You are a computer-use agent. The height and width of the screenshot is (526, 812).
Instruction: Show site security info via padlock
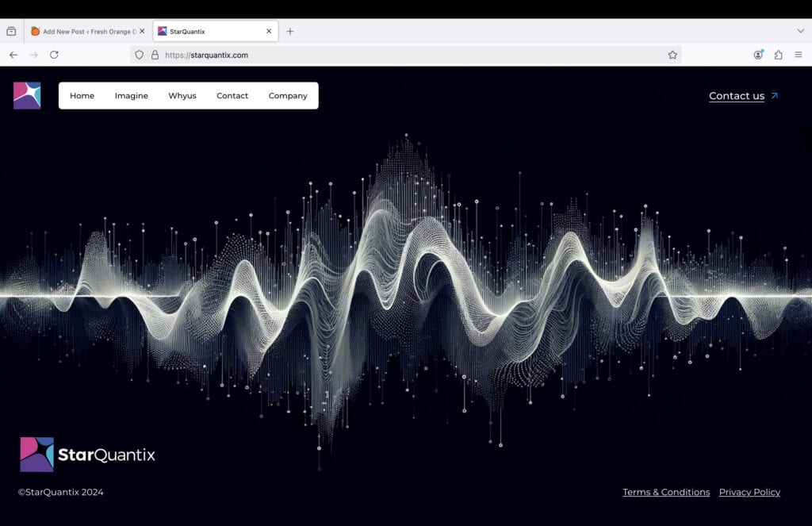point(155,55)
